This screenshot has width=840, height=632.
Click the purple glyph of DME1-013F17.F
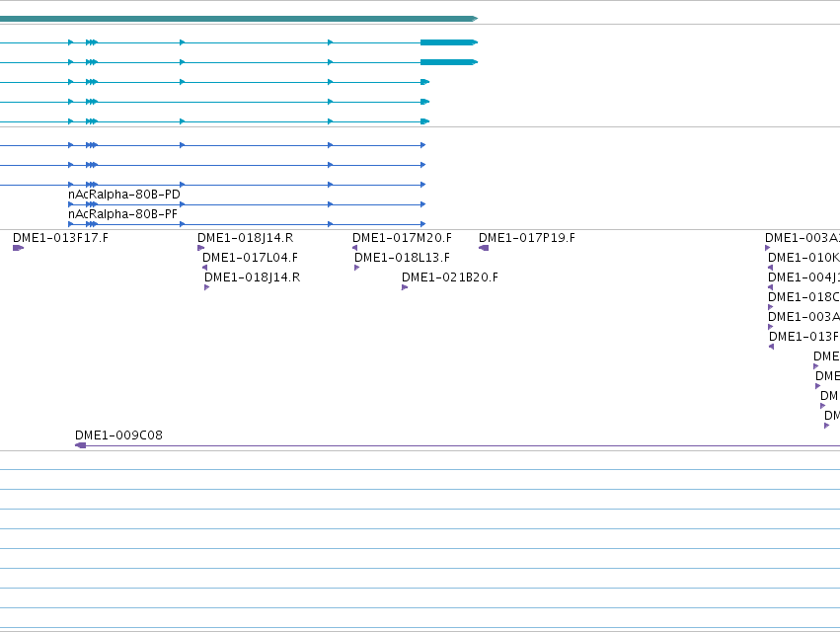click(18, 248)
